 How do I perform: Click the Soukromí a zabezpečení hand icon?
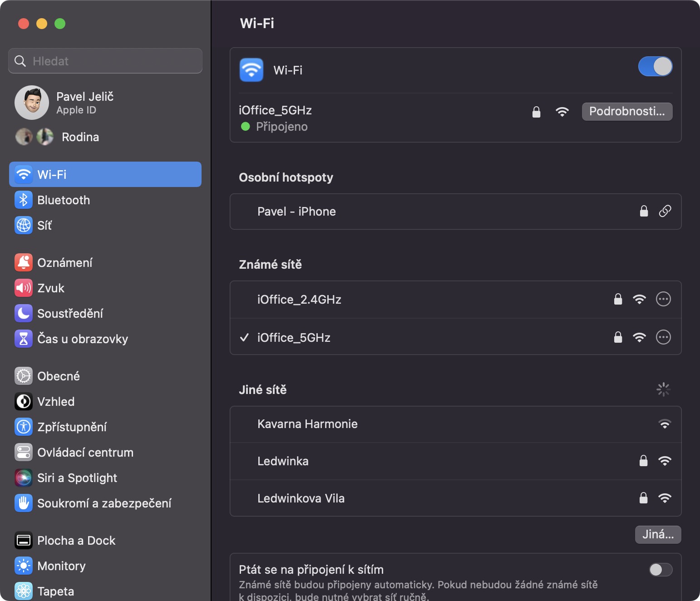pyautogui.click(x=24, y=503)
